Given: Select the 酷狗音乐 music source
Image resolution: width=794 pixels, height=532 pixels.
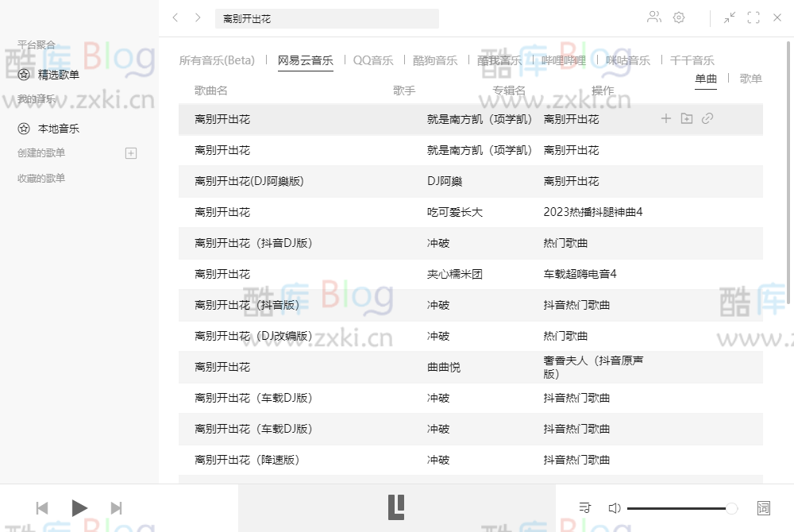Looking at the screenshot, I should (x=434, y=60).
